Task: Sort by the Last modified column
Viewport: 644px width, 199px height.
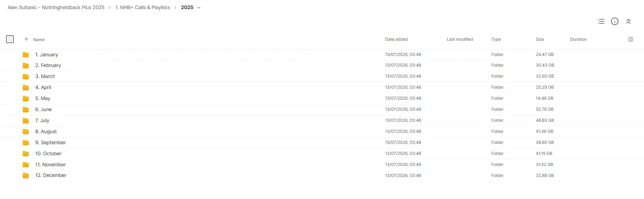Action: (x=460, y=39)
